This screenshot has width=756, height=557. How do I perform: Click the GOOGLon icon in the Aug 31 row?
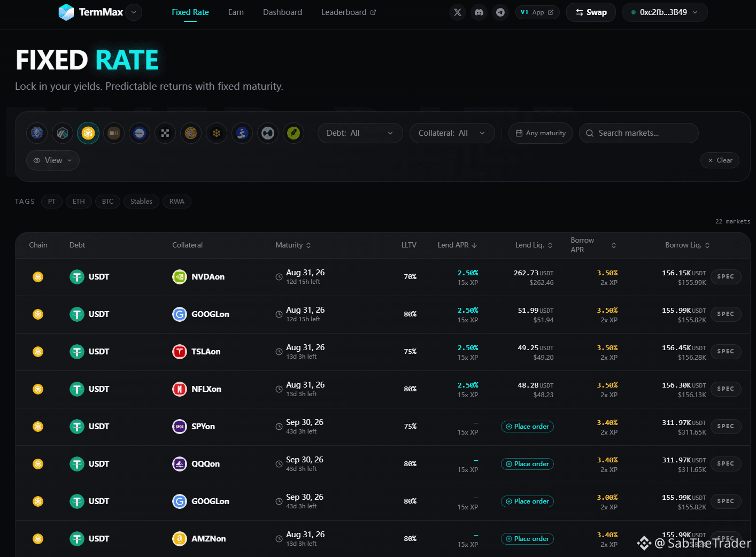(x=180, y=314)
